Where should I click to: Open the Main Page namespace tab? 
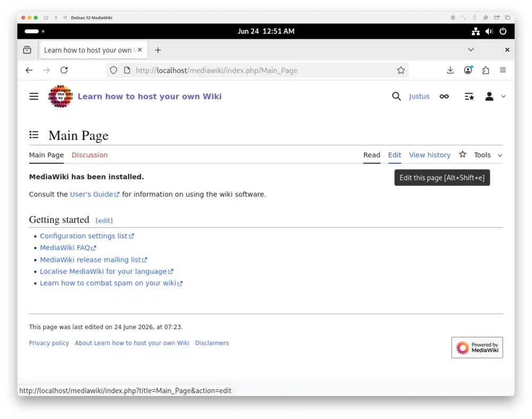tap(46, 155)
